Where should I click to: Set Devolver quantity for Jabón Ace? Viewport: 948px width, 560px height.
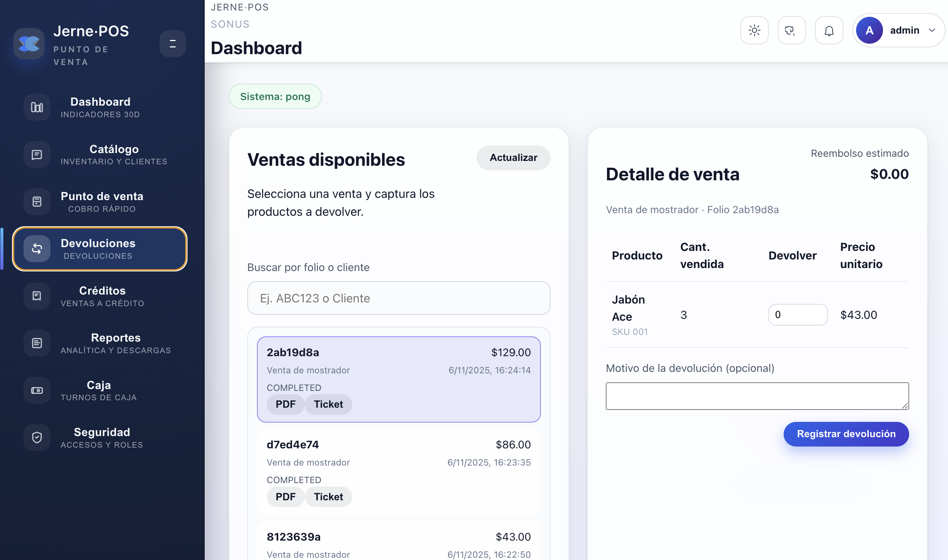[798, 315]
